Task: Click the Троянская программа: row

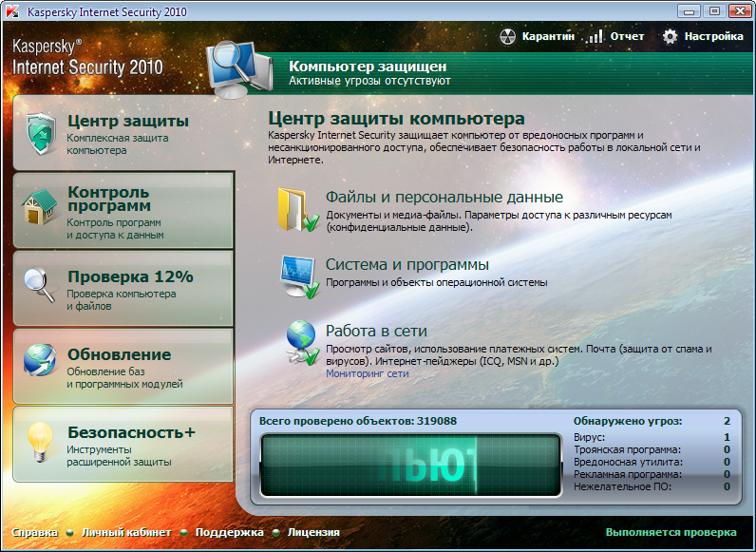Action: [x=652, y=449]
